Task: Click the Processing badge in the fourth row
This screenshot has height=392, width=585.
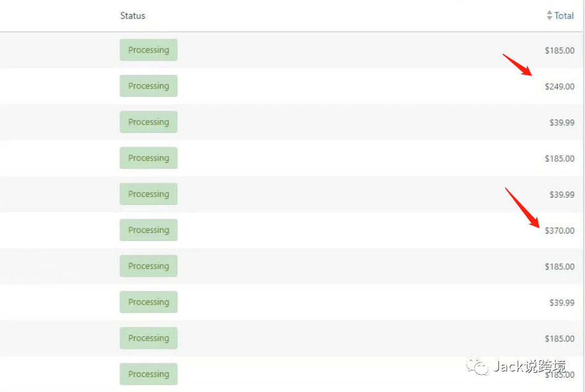Action: pos(149,158)
